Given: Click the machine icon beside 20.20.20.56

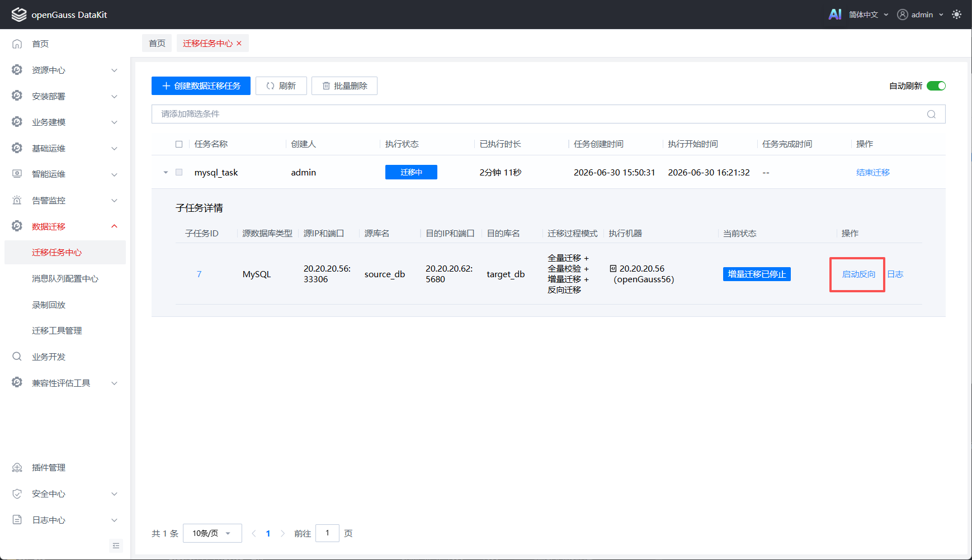Looking at the screenshot, I should point(613,268).
